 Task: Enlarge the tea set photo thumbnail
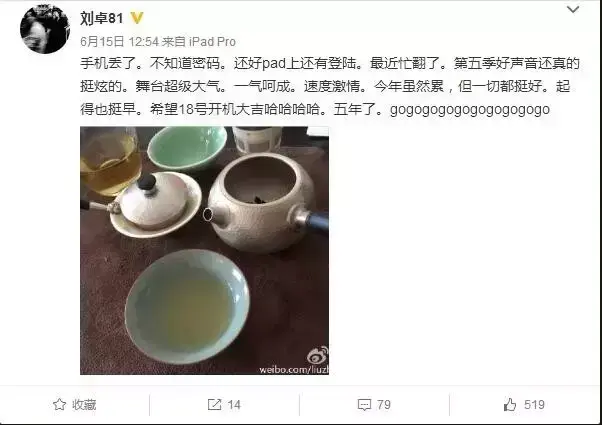pos(204,250)
